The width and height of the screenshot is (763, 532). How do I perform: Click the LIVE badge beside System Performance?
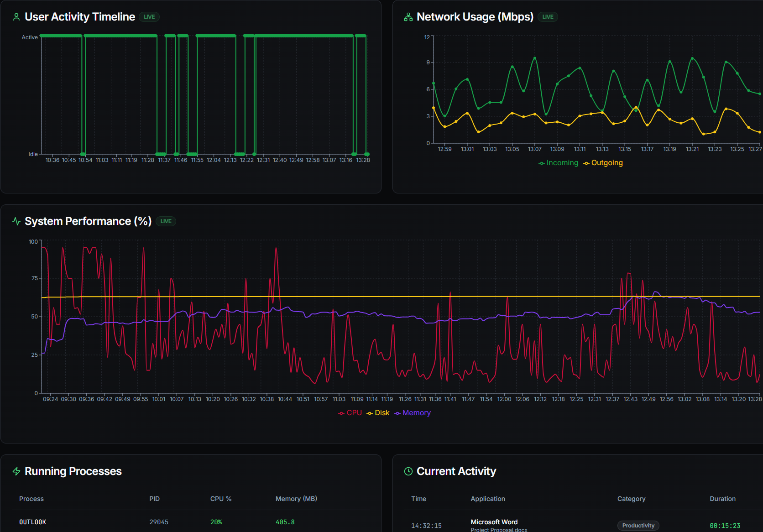[166, 221]
